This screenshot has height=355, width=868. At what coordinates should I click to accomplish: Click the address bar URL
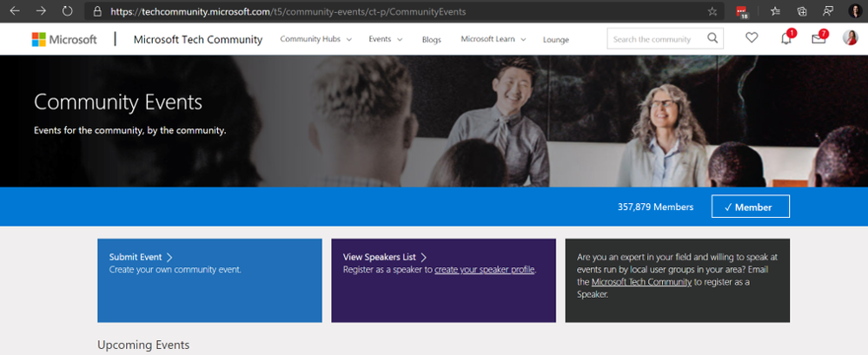(x=288, y=11)
